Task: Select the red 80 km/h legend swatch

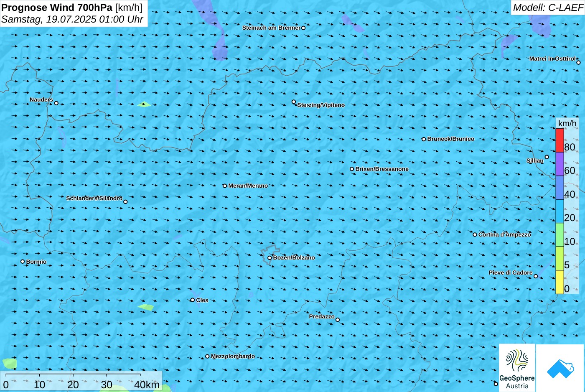Action: (x=560, y=140)
